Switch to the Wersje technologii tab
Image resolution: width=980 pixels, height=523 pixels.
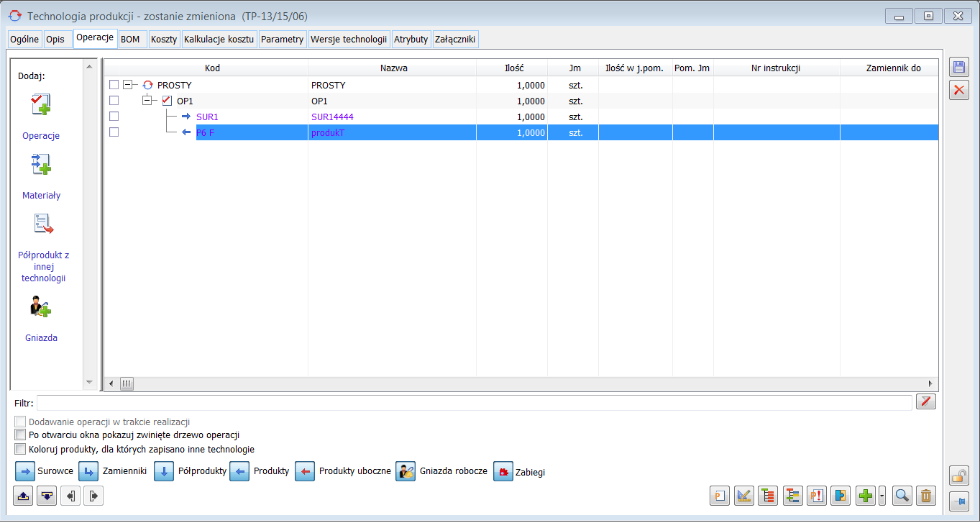click(x=349, y=40)
